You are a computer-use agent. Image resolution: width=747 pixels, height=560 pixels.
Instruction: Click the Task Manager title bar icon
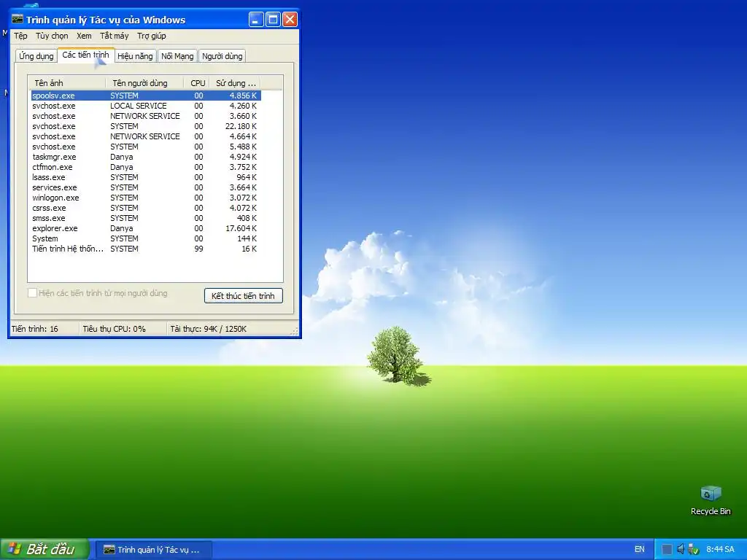[18, 20]
